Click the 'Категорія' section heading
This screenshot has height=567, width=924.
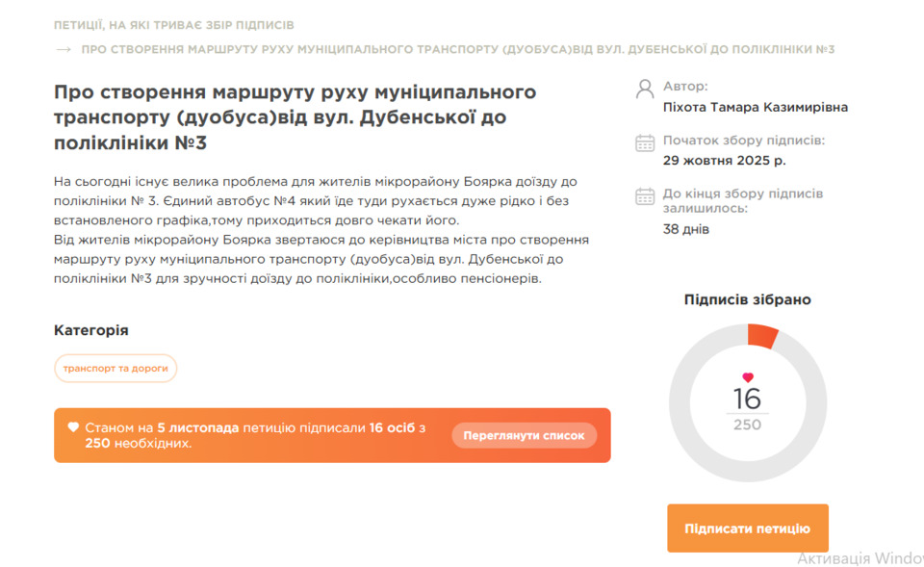point(91,330)
